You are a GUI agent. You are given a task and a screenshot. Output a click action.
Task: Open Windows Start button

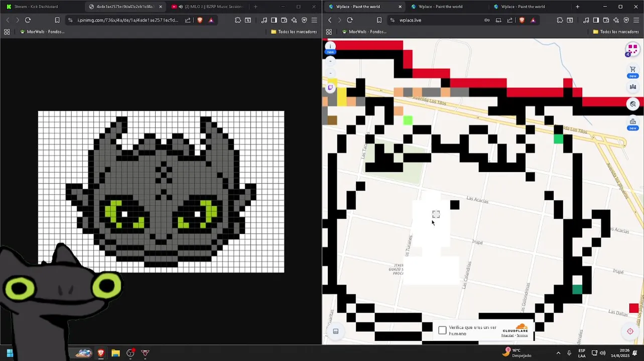point(10,353)
